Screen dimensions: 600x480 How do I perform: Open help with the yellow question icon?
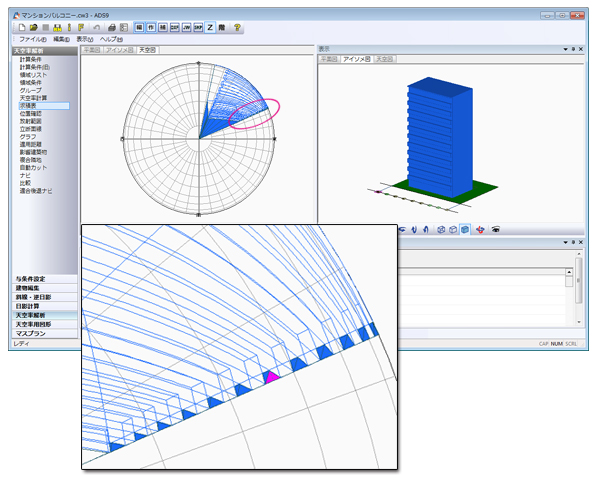pos(237,28)
